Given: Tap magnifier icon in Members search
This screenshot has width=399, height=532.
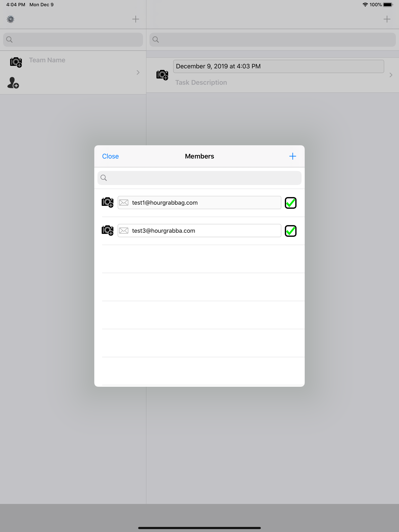Looking at the screenshot, I should click(104, 178).
